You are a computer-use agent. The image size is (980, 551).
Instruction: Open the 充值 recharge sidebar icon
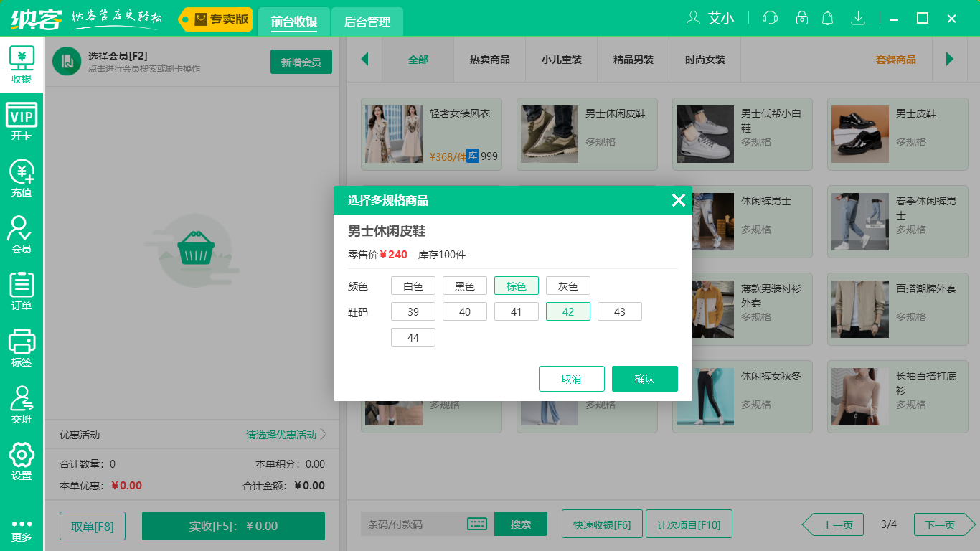[x=22, y=179]
